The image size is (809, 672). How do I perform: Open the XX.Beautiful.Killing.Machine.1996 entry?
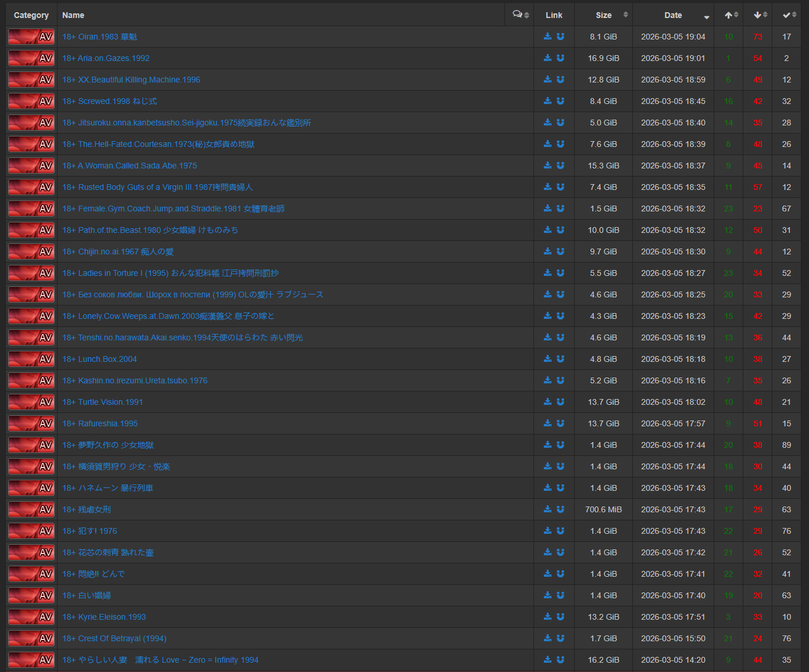coord(131,80)
